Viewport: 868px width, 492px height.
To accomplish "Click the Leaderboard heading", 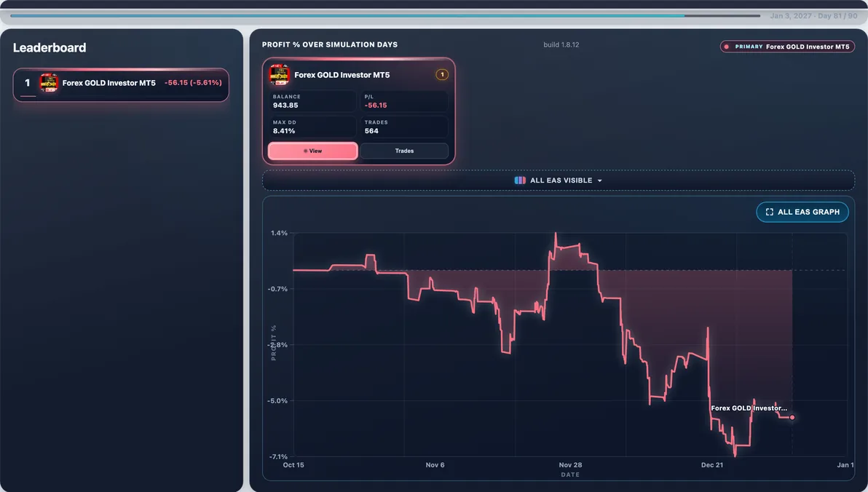I will (x=50, y=47).
